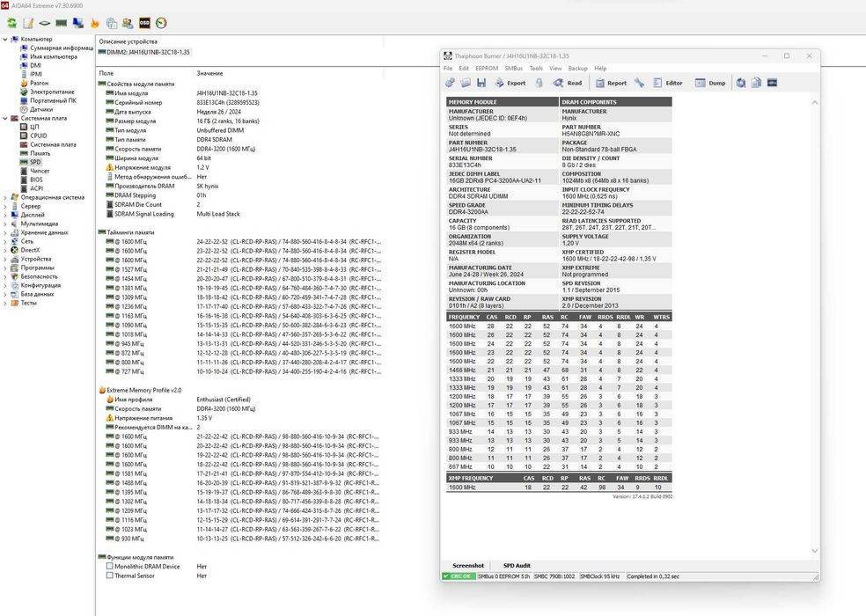Viewport: 866px width, 616px height.
Task: Click the CPU chip icon in AIDA64 toolbar
Action: pyautogui.click(x=45, y=23)
